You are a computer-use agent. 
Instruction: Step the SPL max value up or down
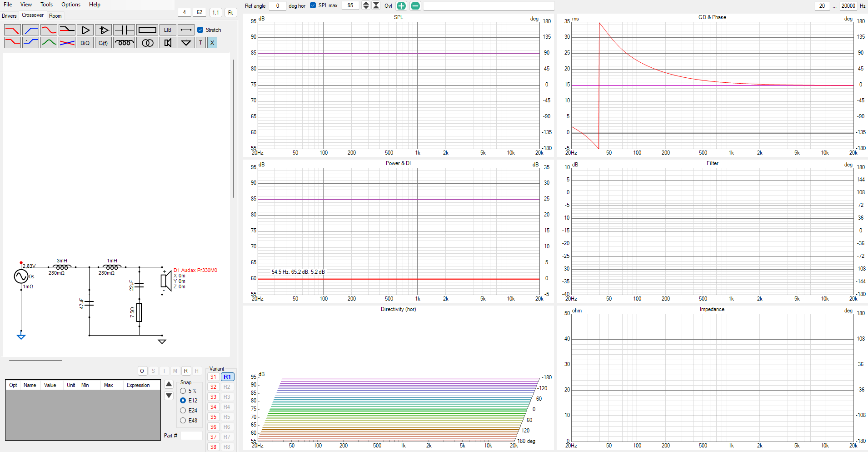pyautogui.click(x=366, y=5)
